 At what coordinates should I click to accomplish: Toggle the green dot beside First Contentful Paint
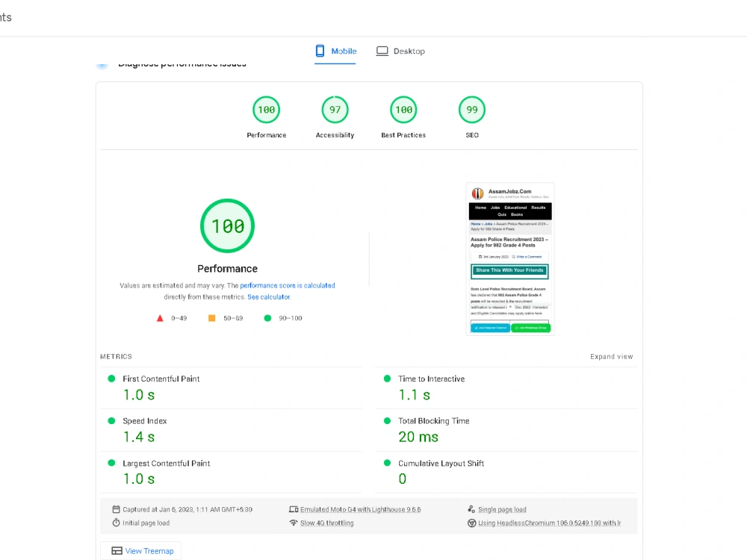pyautogui.click(x=113, y=378)
